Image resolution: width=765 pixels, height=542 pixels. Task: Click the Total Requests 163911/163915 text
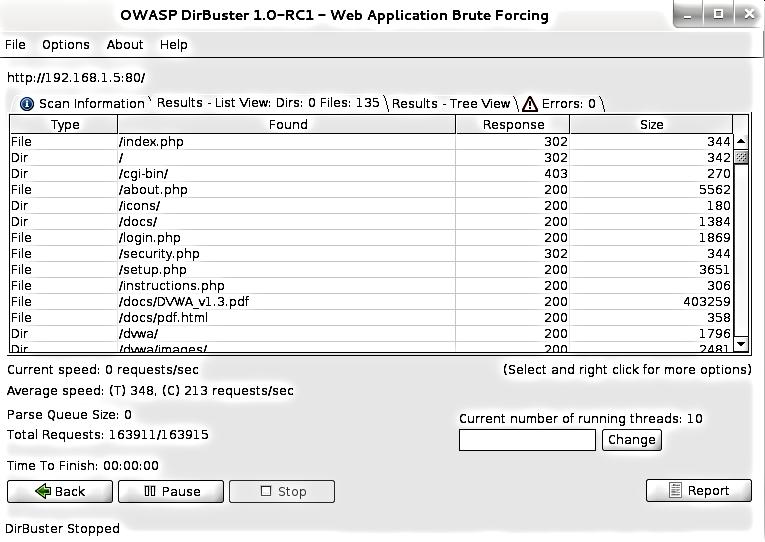tap(108, 435)
